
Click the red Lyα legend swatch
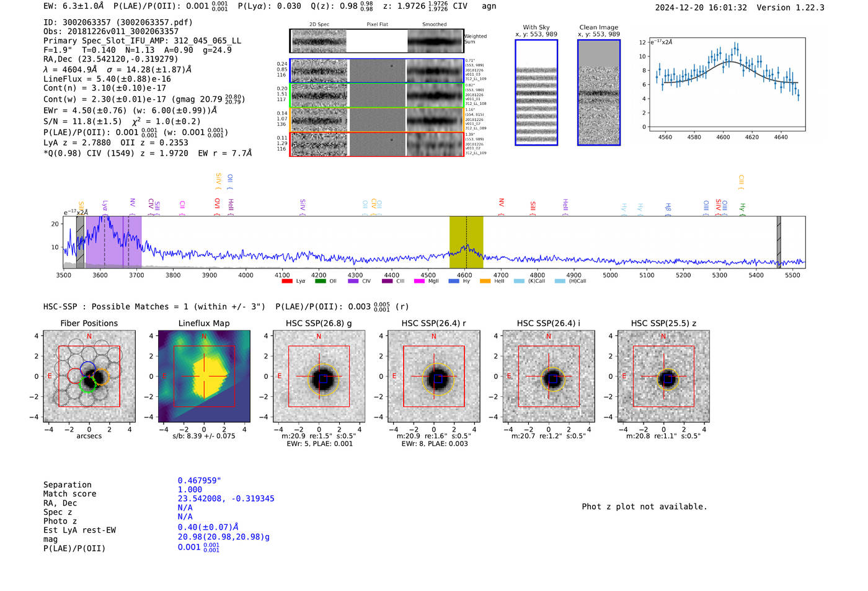click(x=287, y=281)
